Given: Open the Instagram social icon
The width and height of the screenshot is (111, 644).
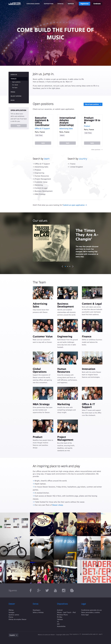Looking at the screenshot, I should 64,590.
